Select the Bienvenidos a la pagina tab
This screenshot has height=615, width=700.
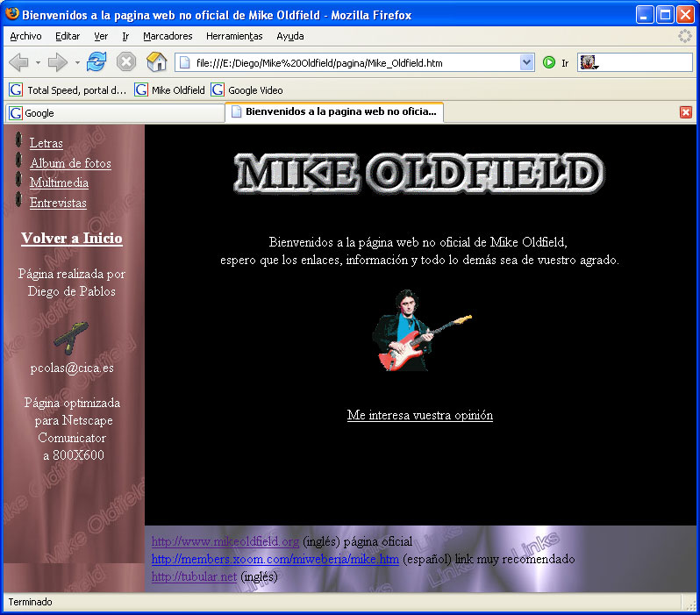tap(334, 111)
